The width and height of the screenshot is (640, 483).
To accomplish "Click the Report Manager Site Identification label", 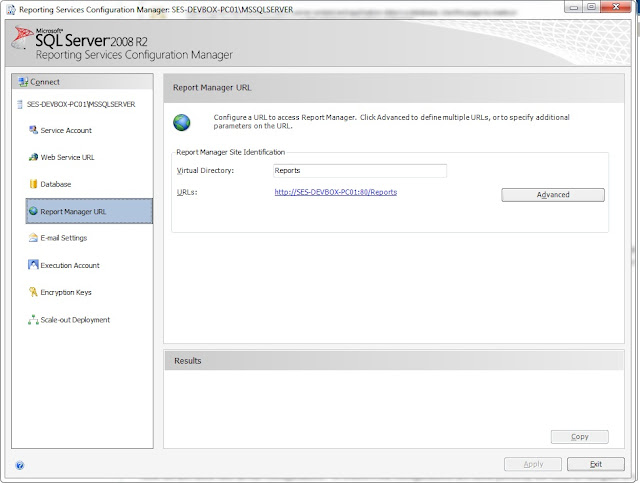I will click(231, 152).
